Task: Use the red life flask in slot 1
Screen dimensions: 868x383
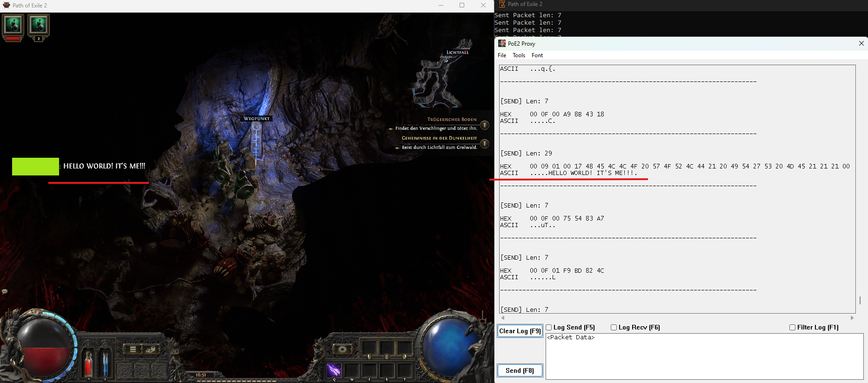Action: (x=88, y=364)
